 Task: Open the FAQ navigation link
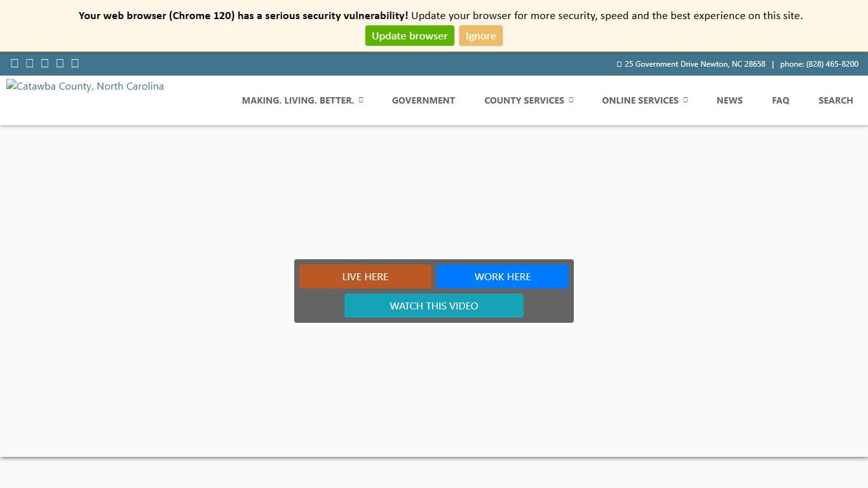pos(780,100)
